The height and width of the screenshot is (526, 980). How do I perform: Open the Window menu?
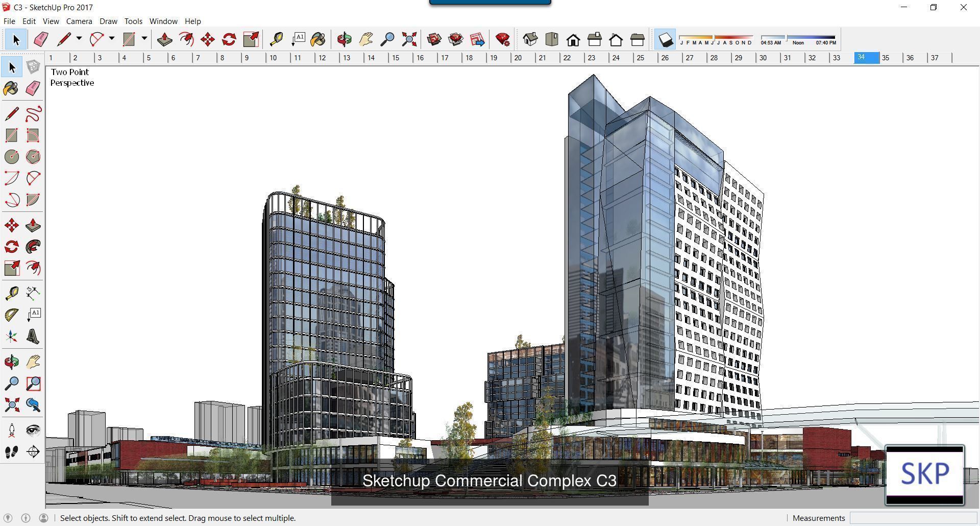pyautogui.click(x=163, y=21)
